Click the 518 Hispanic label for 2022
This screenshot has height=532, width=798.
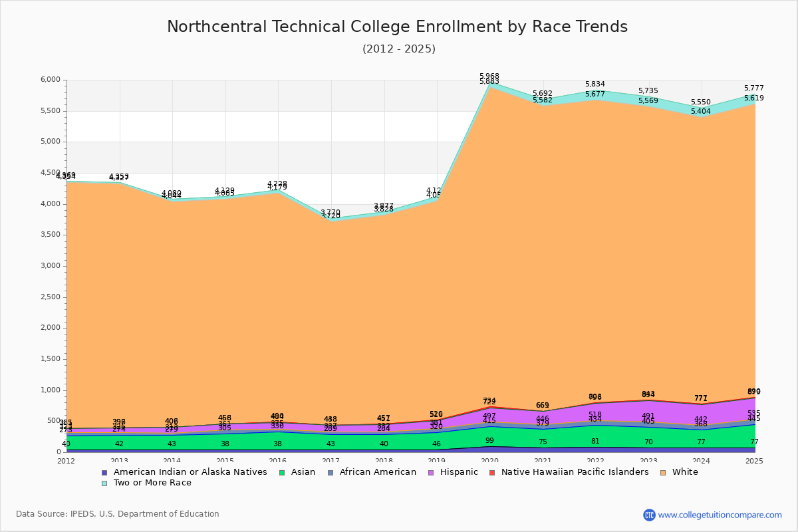595,415
